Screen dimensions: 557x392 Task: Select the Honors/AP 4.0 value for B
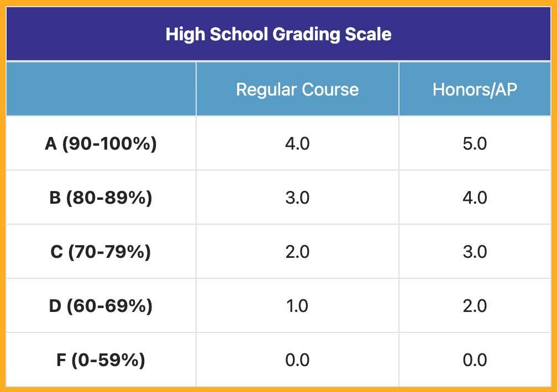(475, 198)
